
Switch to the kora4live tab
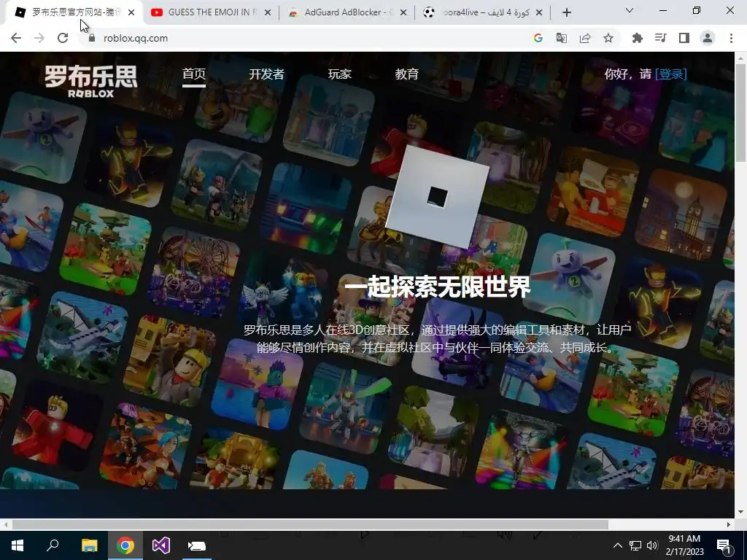tap(483, 12)
